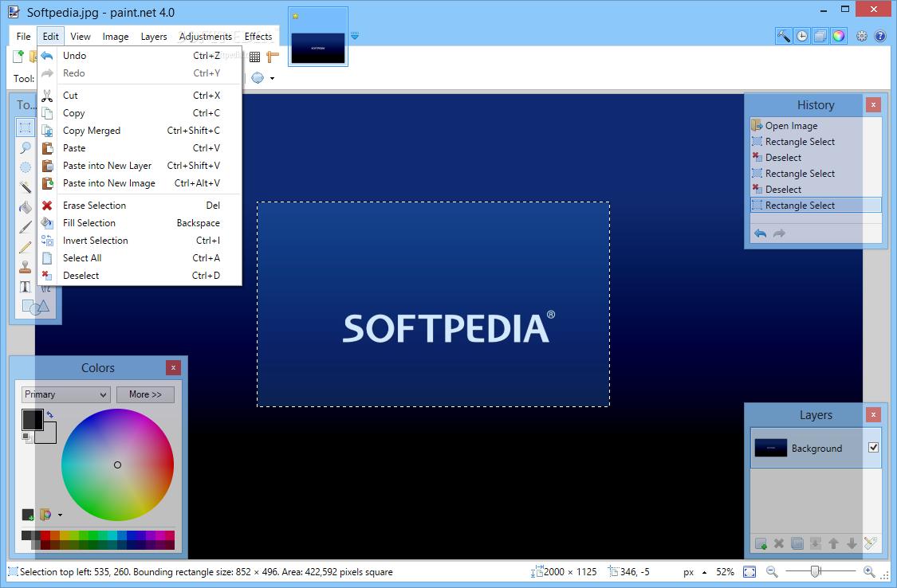The image size is (897, 588).
Task: Select the Paint Bucket tool
Action: (x=26, y=207)
